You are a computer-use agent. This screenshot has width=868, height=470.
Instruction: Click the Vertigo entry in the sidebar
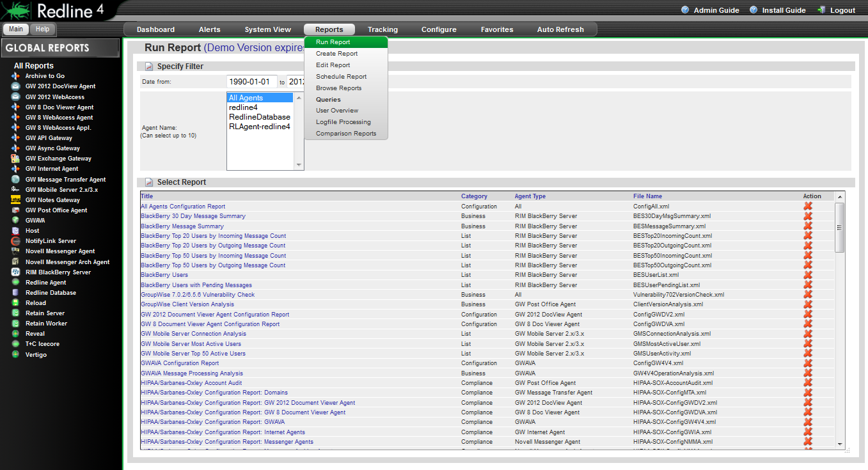(36, 354)
